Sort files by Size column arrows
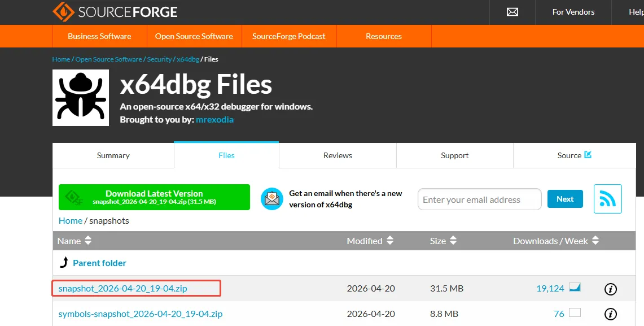644x326 pixels. click(x=453, y=241)
